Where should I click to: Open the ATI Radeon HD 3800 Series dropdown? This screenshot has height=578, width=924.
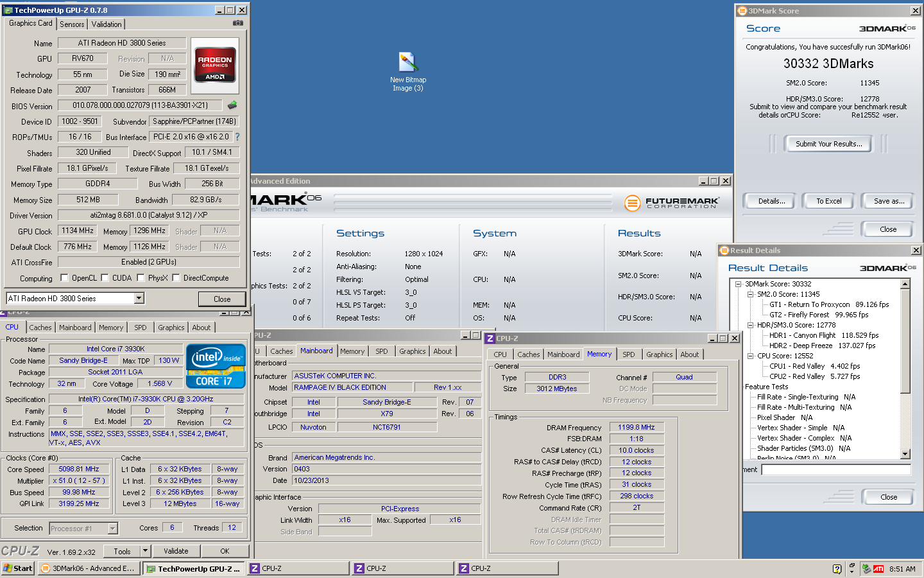tap(139, 298)
